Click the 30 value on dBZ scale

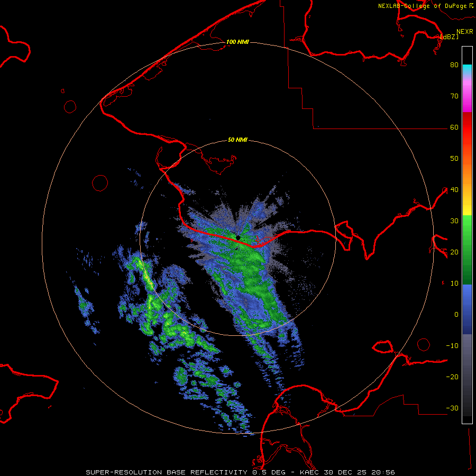tap(454, 221)
